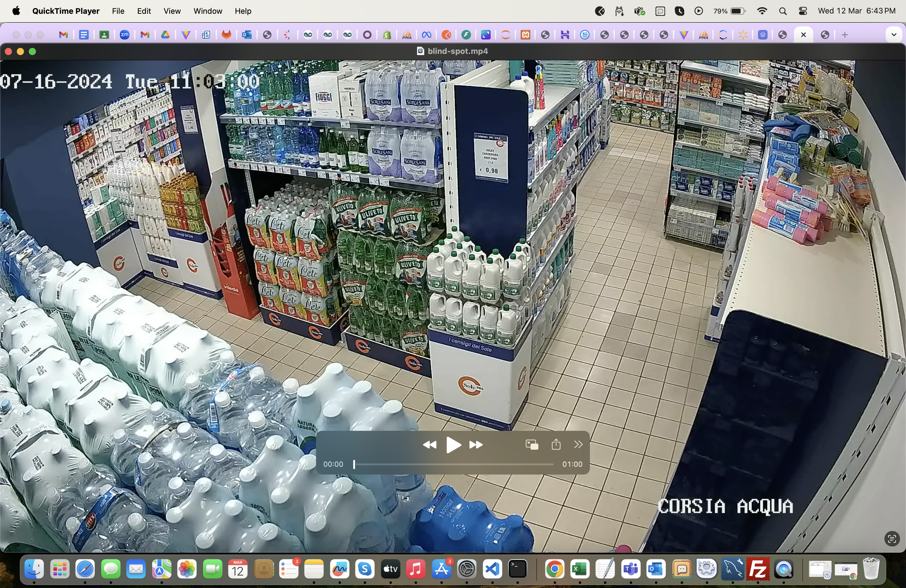
Task: Switch to the Meta tab in browser
Action: coord(426,35)
